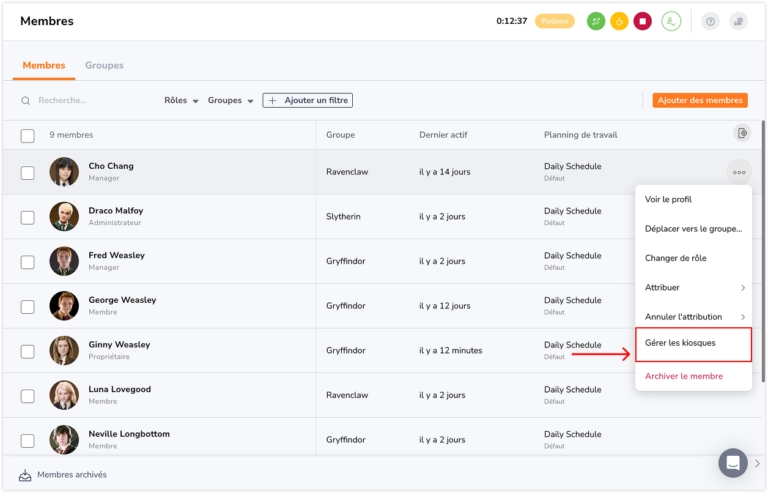Check George Weasley's row checkbox
768x493 pixels.
[27, 306]
